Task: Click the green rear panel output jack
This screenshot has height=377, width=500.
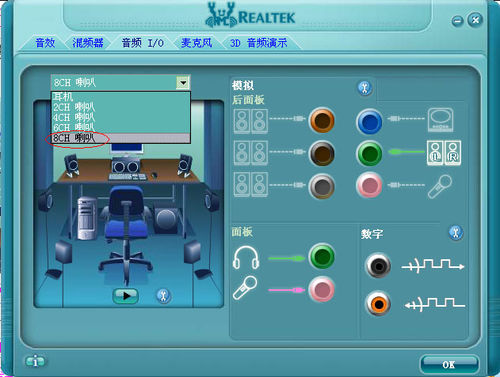Action: (369, 154)
